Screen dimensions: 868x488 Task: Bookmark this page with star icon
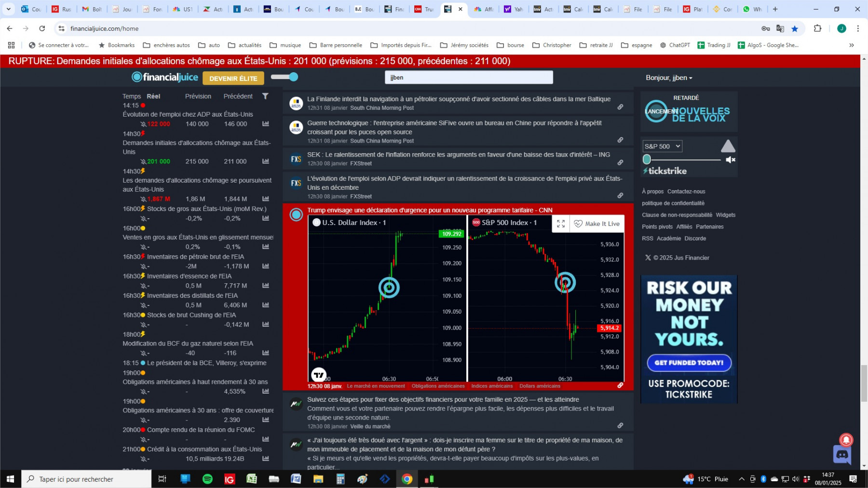pyautogui.click(x=795, y=29)
